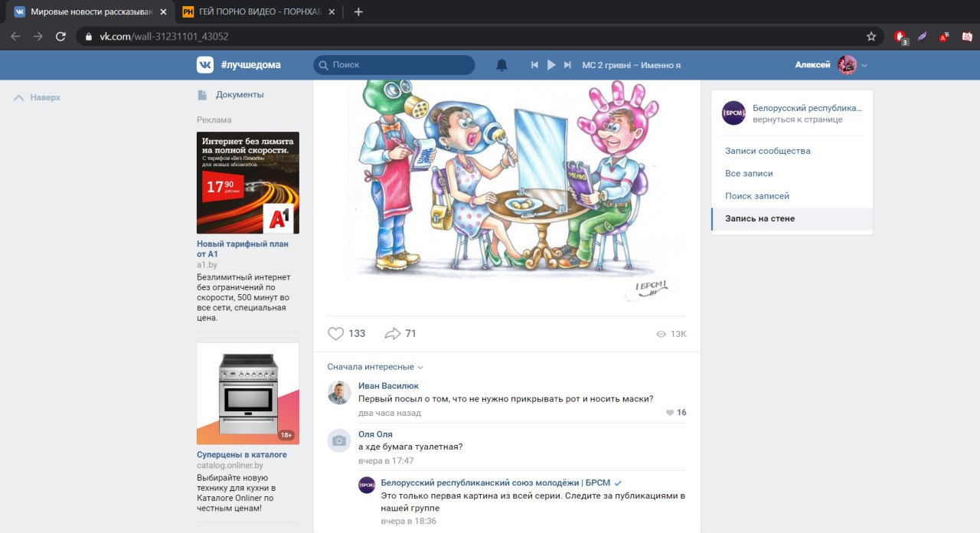The height and width of the screenshot is (533, 980).
Task: Click BRSM avatar on reply comment
Action: (367, 485)
